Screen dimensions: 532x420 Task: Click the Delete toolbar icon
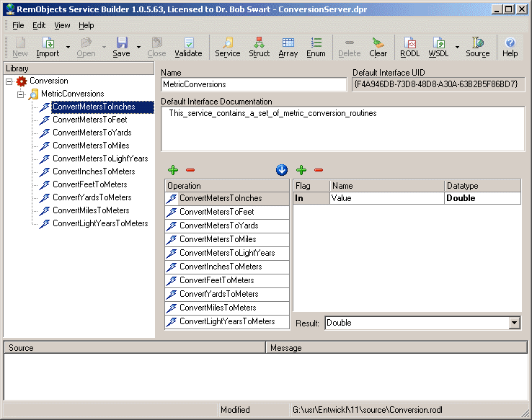click(x=349, y=47)
